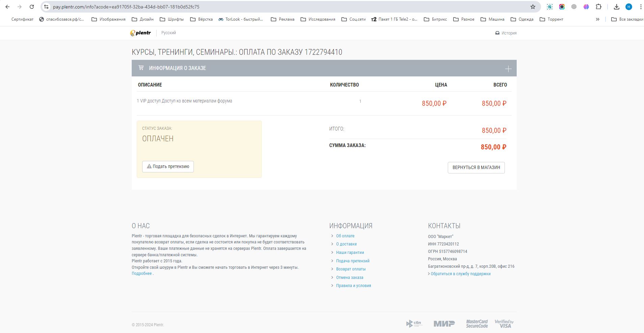This screenshot has height=333, width=644.
Task: Open the О доставке link
Action: [x=346, y=244]
